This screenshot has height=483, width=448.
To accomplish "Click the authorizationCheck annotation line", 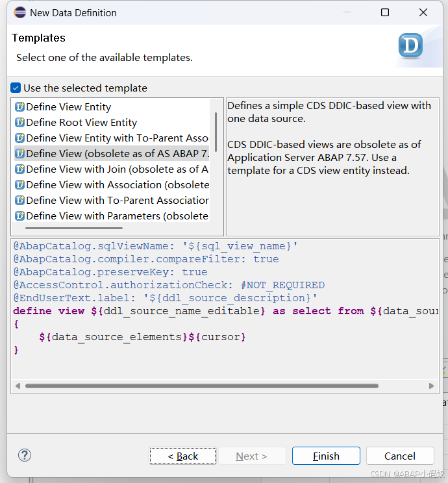I will (169, 285).
